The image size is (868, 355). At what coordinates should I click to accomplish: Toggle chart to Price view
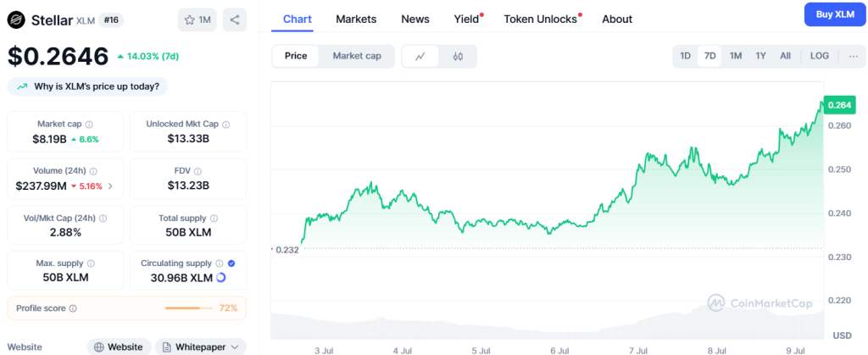tap(296, 56)
